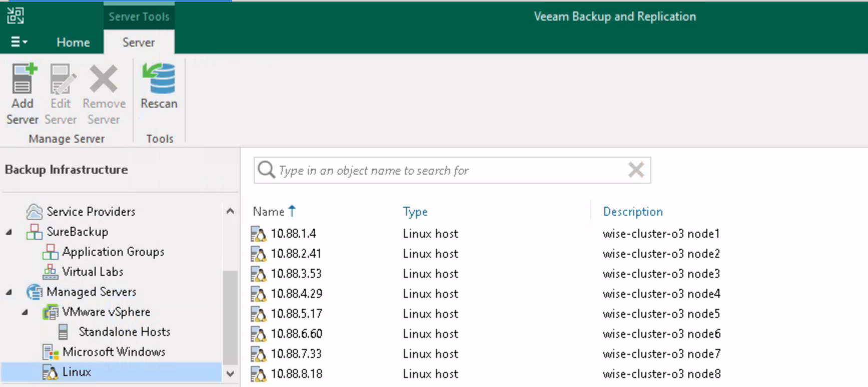
Task: Click description wise-cluster-o3 node1
Action: 661,234
